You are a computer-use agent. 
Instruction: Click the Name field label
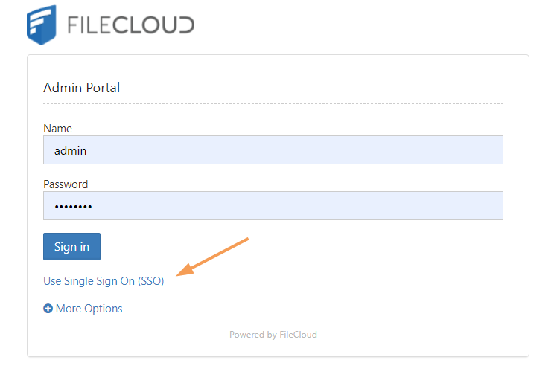[57, 129]
